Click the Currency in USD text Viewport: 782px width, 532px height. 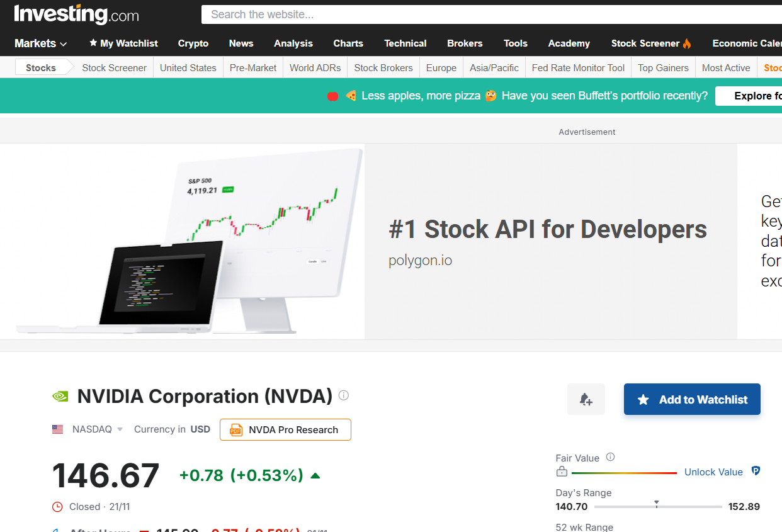172,429
